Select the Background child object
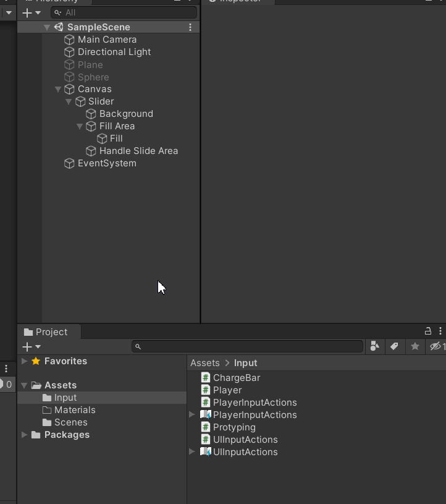The image size is (446, 504). 126,114
